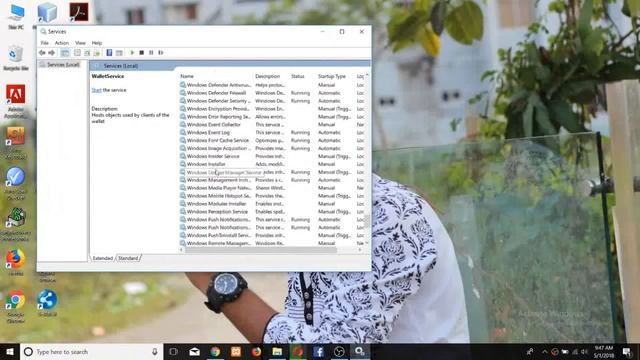Viewport: 640px width, 360px height.
Task: Select Windows Defender Antivirus service row
Action: tap(271, 85)
